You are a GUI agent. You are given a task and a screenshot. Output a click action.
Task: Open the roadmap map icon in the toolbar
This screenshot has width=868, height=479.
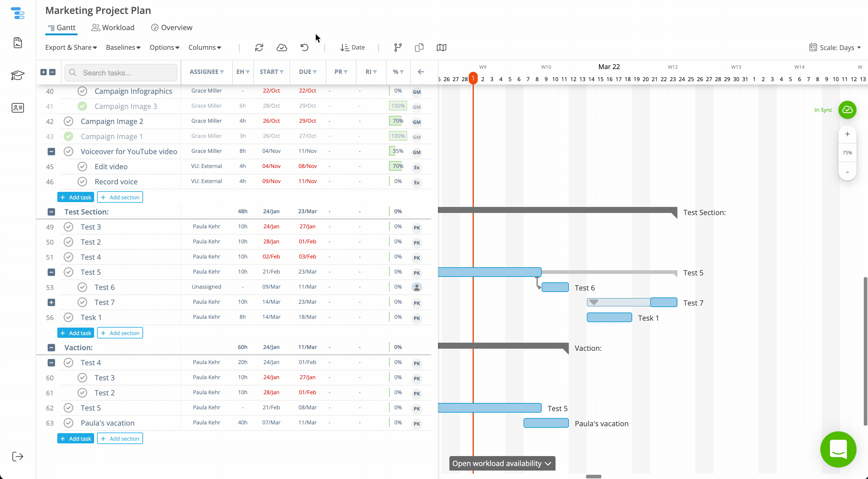(441, 47)
